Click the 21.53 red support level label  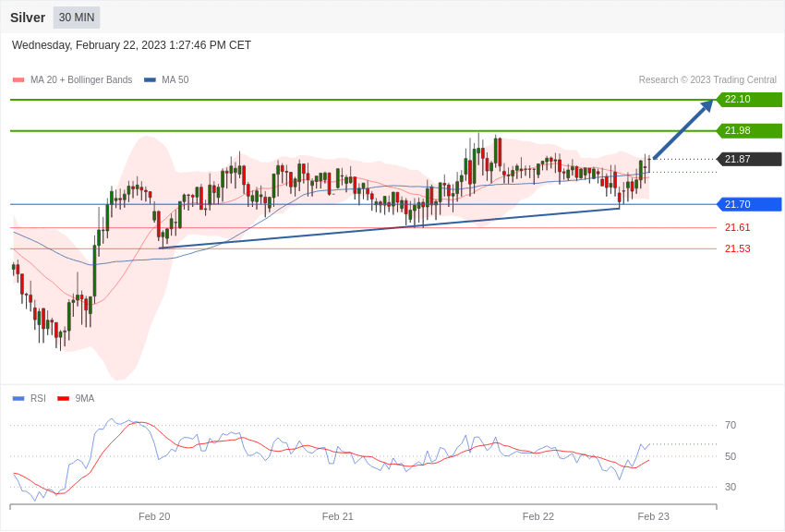[738, 248]
